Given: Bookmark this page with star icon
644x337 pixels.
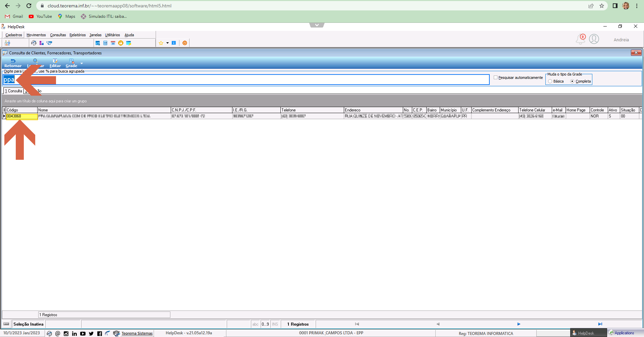Looking at the screenshot, I should [x=602, y=6].
